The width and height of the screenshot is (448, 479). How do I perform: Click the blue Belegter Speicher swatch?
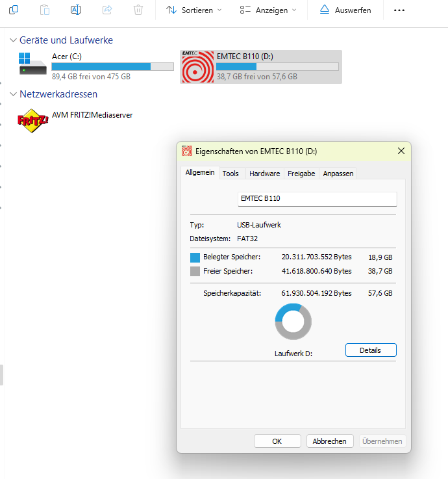(195, 257)
